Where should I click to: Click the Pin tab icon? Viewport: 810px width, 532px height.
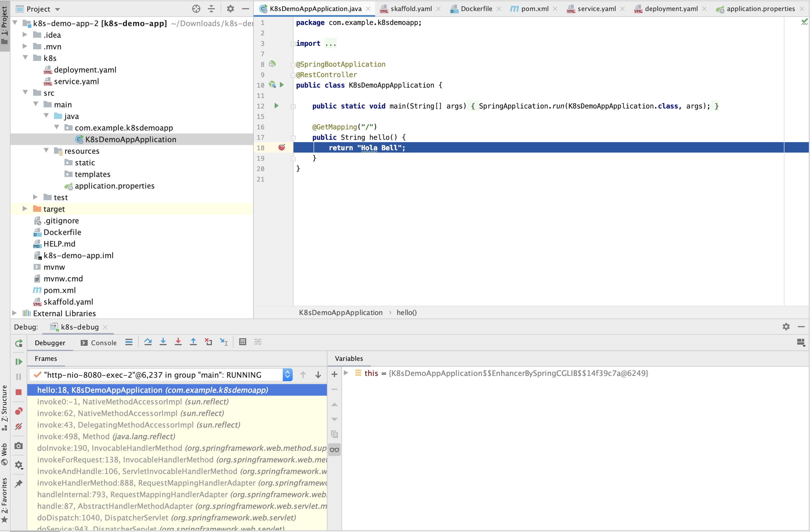(x=19, y=483)
